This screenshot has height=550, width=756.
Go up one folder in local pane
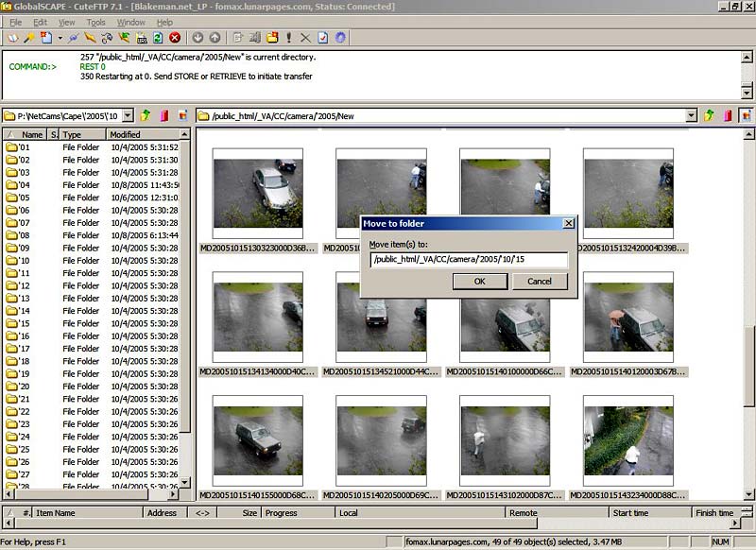pyautogui.click(x=145, y=115)
